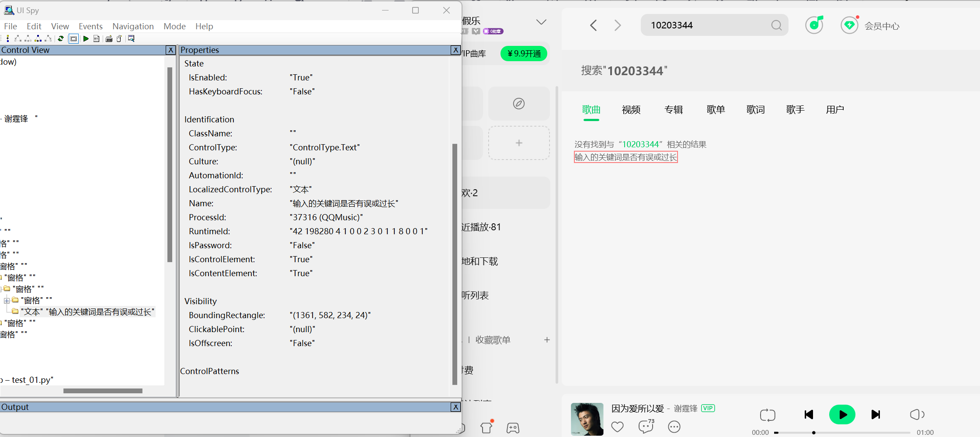Open the Events menu in UI Spy
980x437 pixels.
[90, 26]
